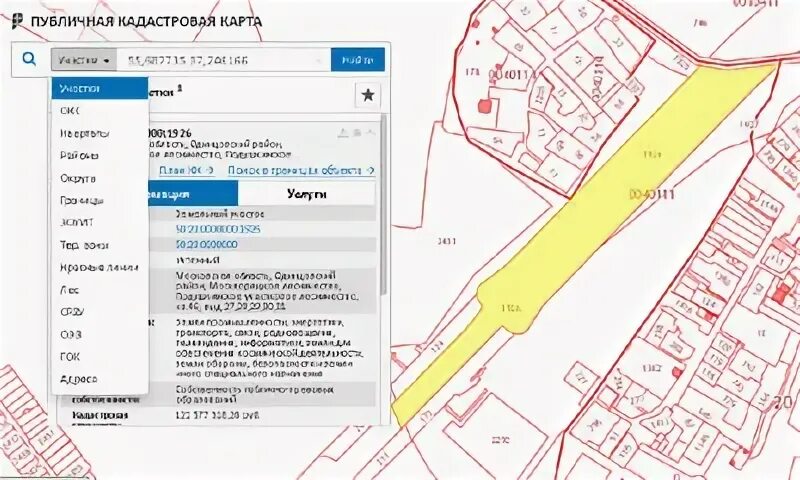Image resolution: width=800 pixels, height=480 pixels.
Task: Click the Rosreestr logo icon
Action: [18, 21]
